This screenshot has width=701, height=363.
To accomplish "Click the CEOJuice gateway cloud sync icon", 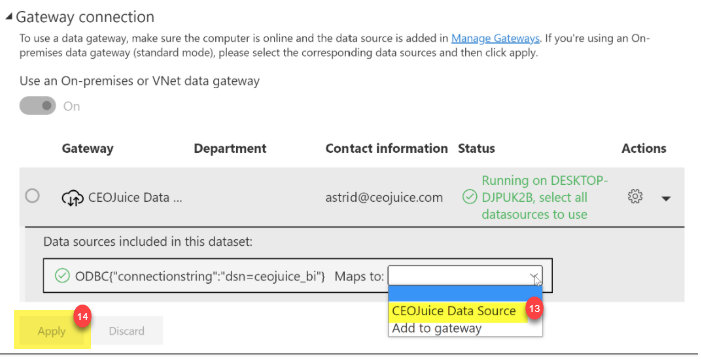I will (72, 198).
